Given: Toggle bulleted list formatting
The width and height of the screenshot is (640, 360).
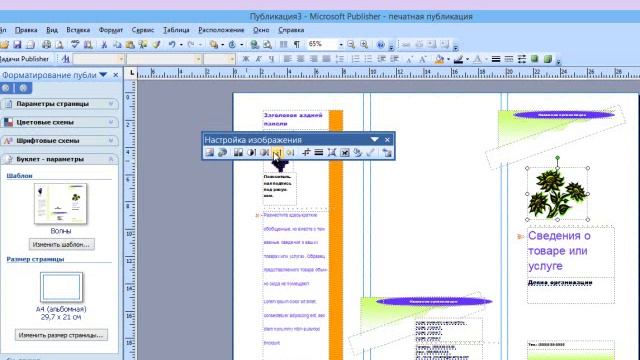Looking at the screenshot, I should coord(369,59).
